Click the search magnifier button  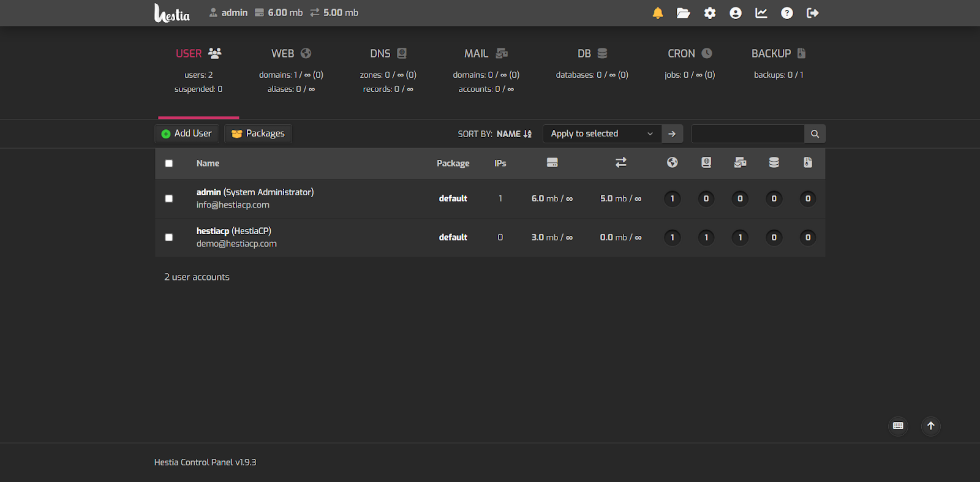tap(815, 134)
